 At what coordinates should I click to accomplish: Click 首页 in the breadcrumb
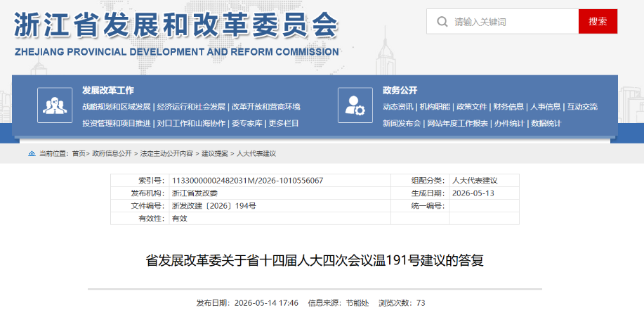click(x=79, y=154)
